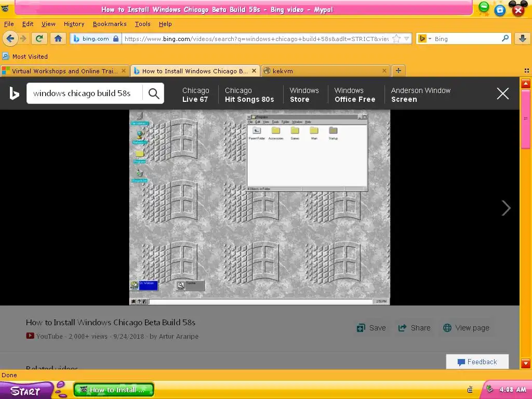The height and width of the screenshot is (399, 532).
Task: Open the File menu
Action: (9, 24)
